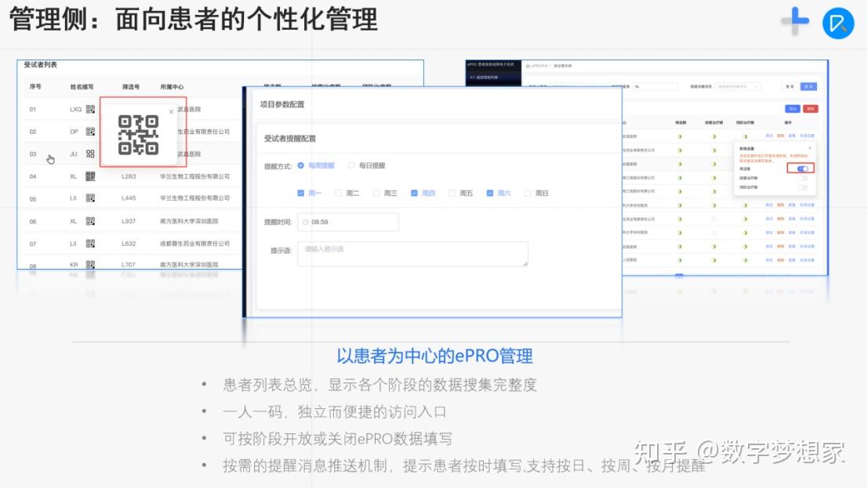Screen dimensions: 868x489
Task: Click the QR code icon in JU's row
Action: [x=90, y=153]
